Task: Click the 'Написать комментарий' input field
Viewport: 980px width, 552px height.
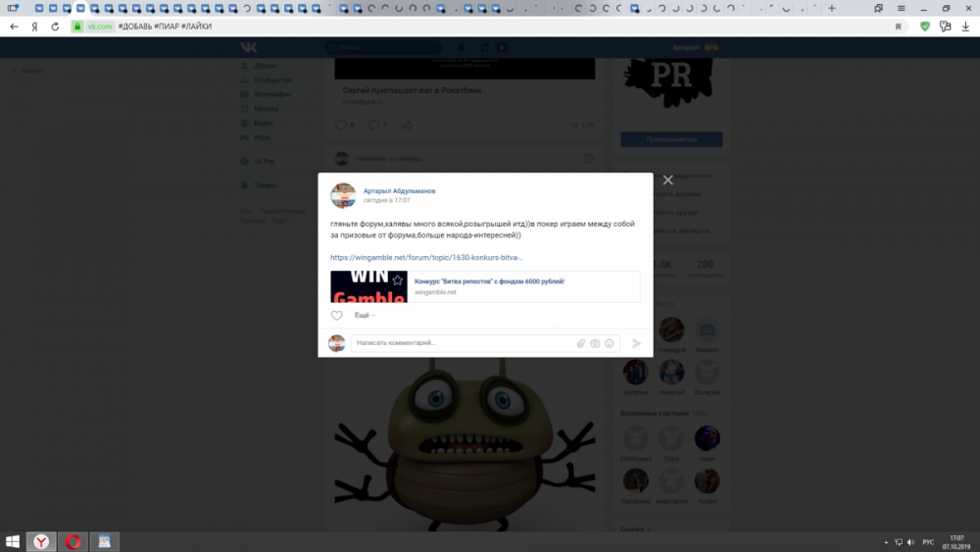Action: [x=463, y=343]
